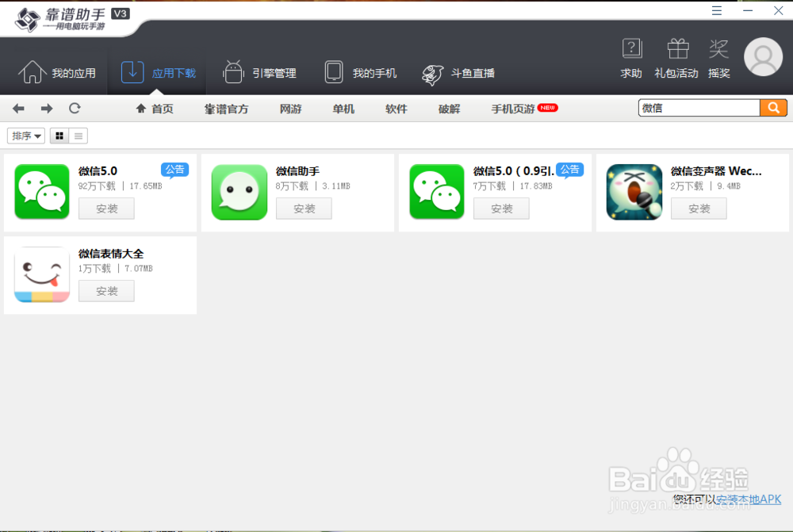793x532 pixels.
Task: Open the 单机 category tab
Action: [x=343, y=109]
